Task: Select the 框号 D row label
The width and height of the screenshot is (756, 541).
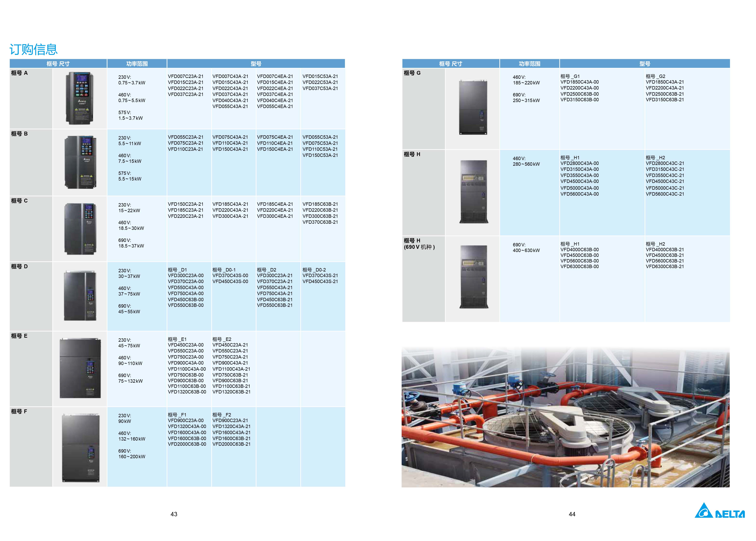Action: pyautogui.click(x=19, y=266)
